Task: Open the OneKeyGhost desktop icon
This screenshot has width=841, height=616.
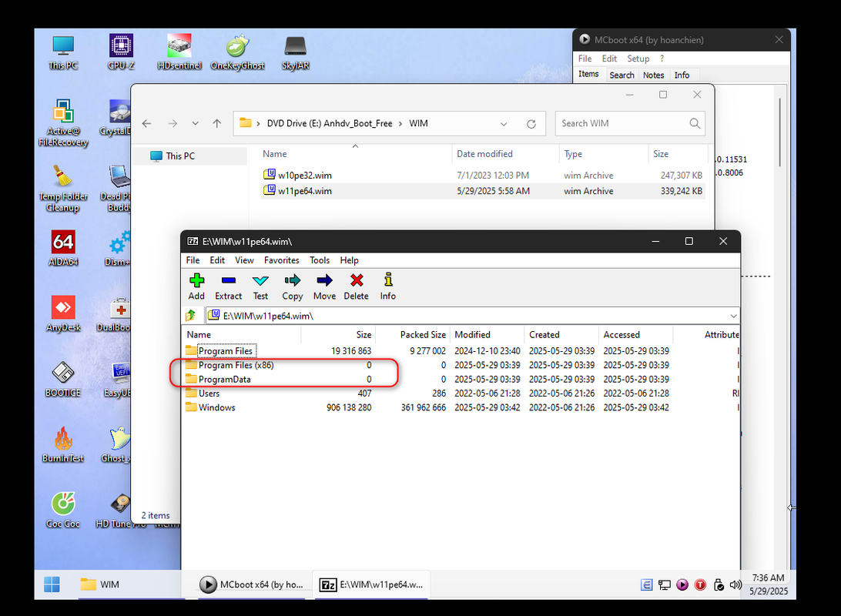Action: click(238, 53)
